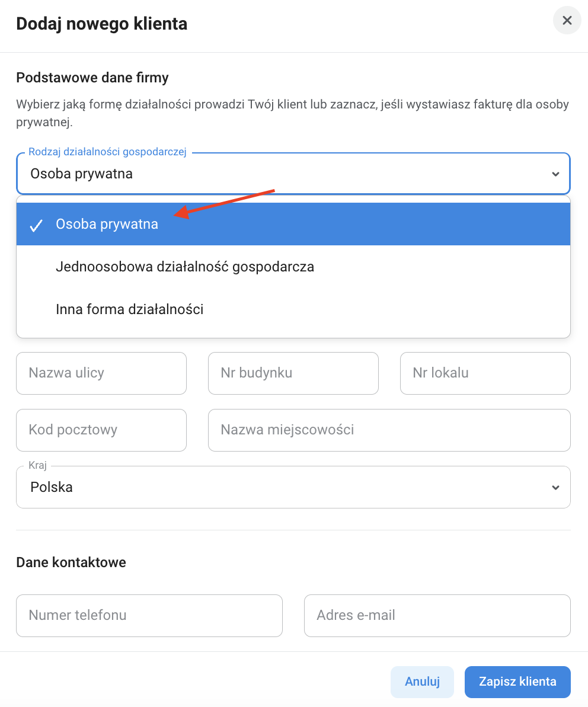588x707 pixels.
Task: Focus the Nr budynku field
Action: pyautogui.click(x=293, y=373)
